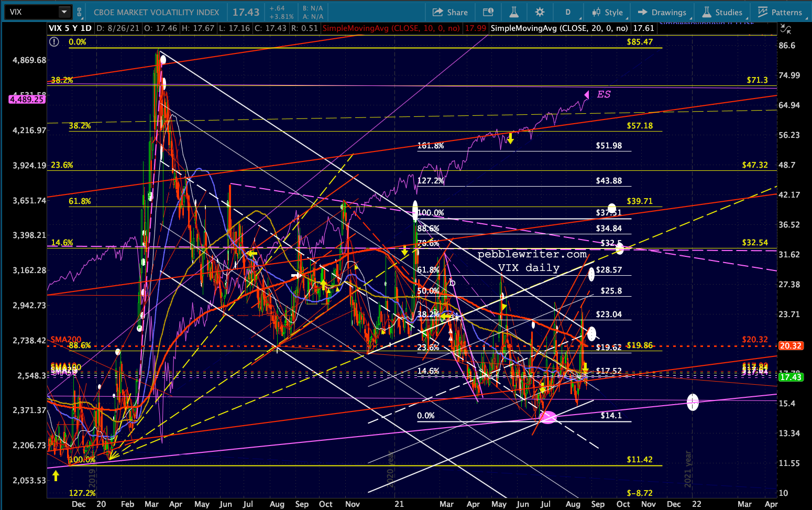Click the $71.3 level label
Screen dimensions: 812x510
click(757, 80)
